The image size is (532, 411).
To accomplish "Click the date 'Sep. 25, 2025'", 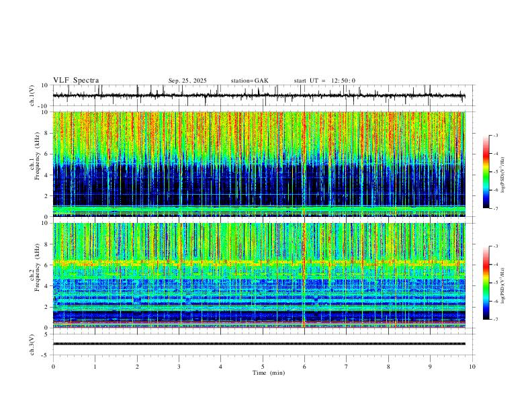I will [187, 81].
